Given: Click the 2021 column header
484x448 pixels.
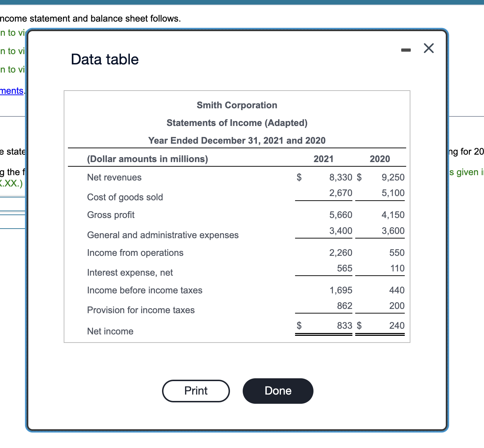Looking at the screenshot, I should pos(323,159).
